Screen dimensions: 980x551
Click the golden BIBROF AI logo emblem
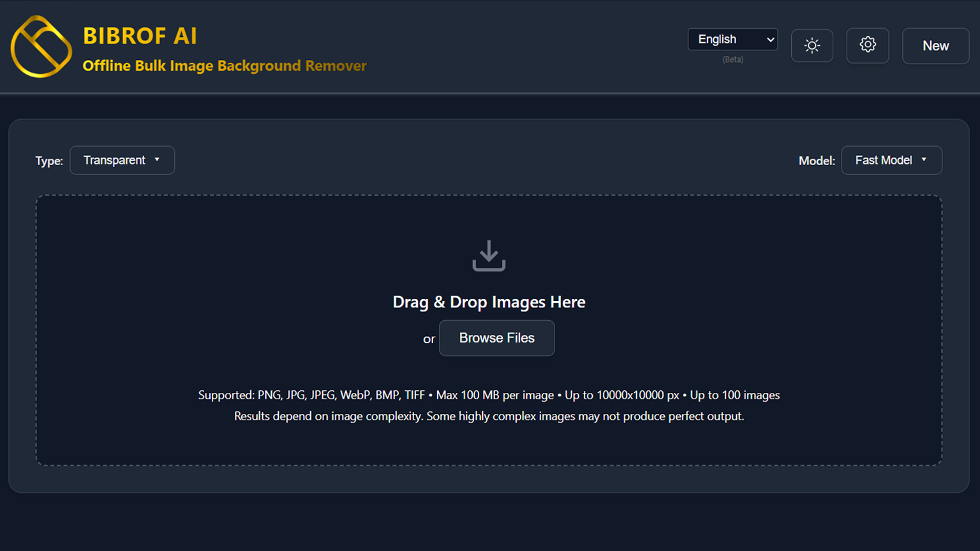[x=41, y=47]
